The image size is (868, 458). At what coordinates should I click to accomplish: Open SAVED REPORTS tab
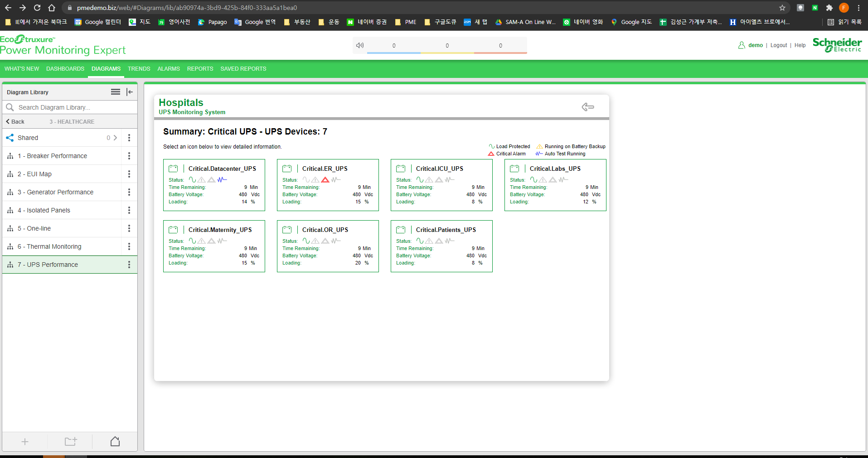pyautogui.click(x=243, y=69)
